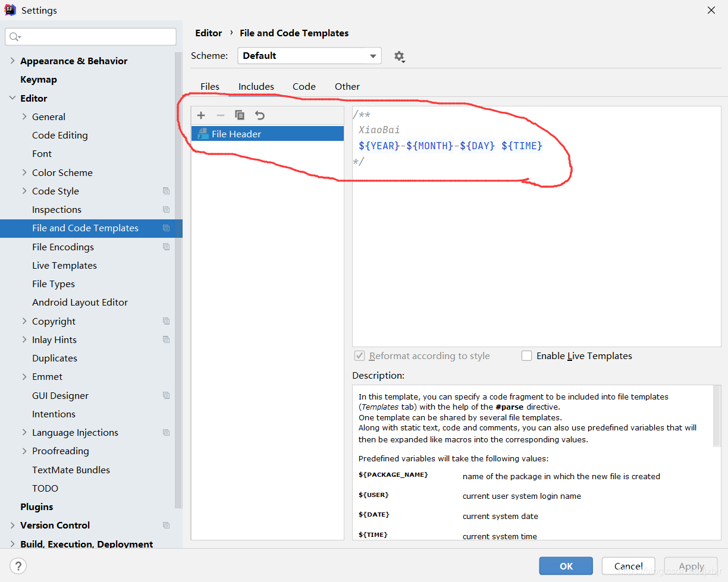Viewport: 728px width, 582px height.
Task: Expand the Color Scheme node
Action: [x=24, y=172]
